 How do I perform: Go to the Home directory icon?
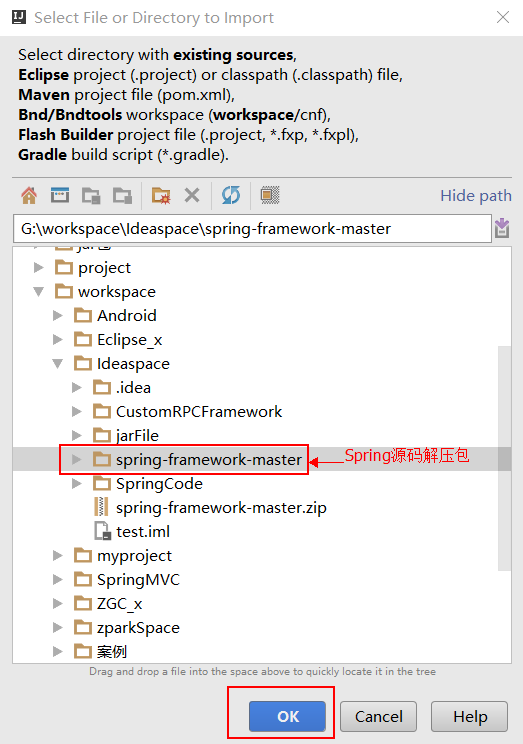tap(29, 195)
